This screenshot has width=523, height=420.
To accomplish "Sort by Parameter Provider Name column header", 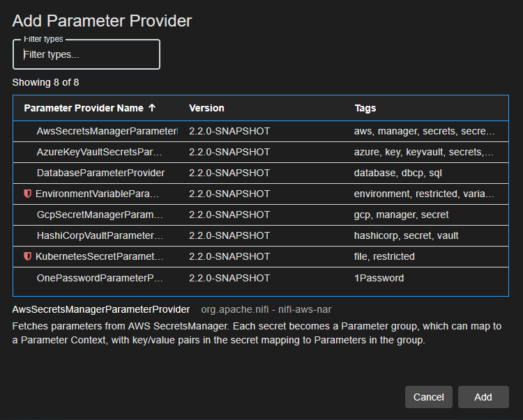I will click(x=84, y=108).
